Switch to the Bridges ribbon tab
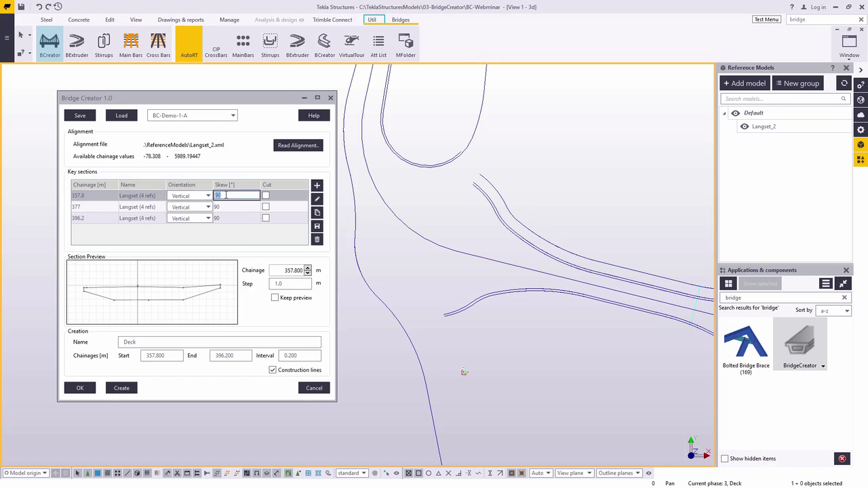 click(x=400, y=20)
